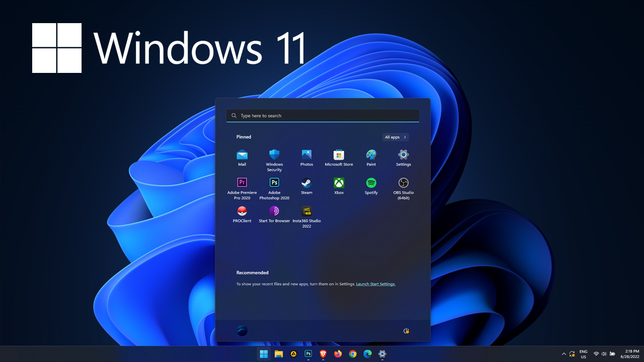Screen dimensions: 644x362
Task: Open the clock and date 2:18 PM
Action: pos(629,354)
